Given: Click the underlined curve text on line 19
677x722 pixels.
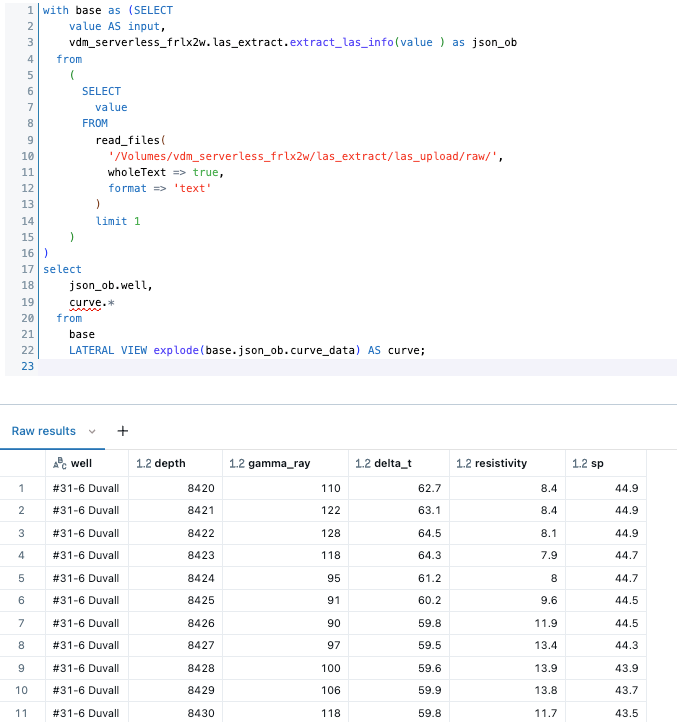Looking at the screenshot, I should (x=84, y=301).
